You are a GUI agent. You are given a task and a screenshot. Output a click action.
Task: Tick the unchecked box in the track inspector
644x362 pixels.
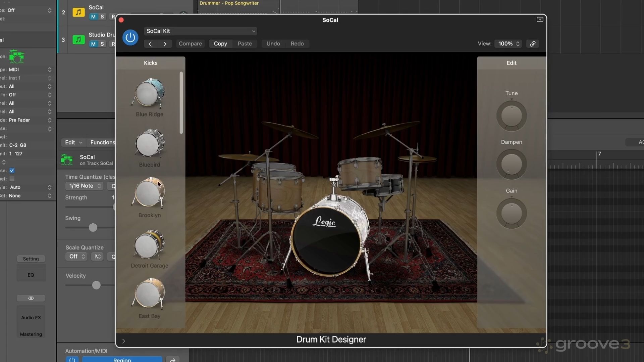click(12, 179)
